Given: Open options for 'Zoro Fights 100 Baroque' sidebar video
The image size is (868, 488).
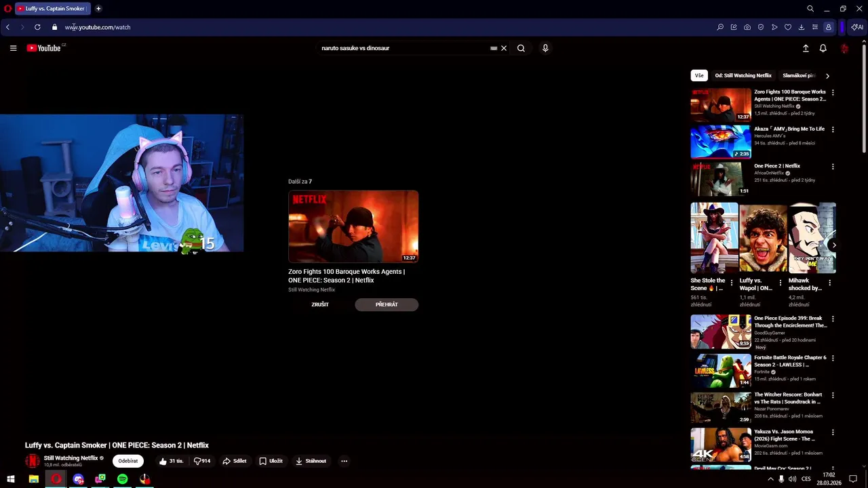Looking at the screenshot, I should pos(833,92).
